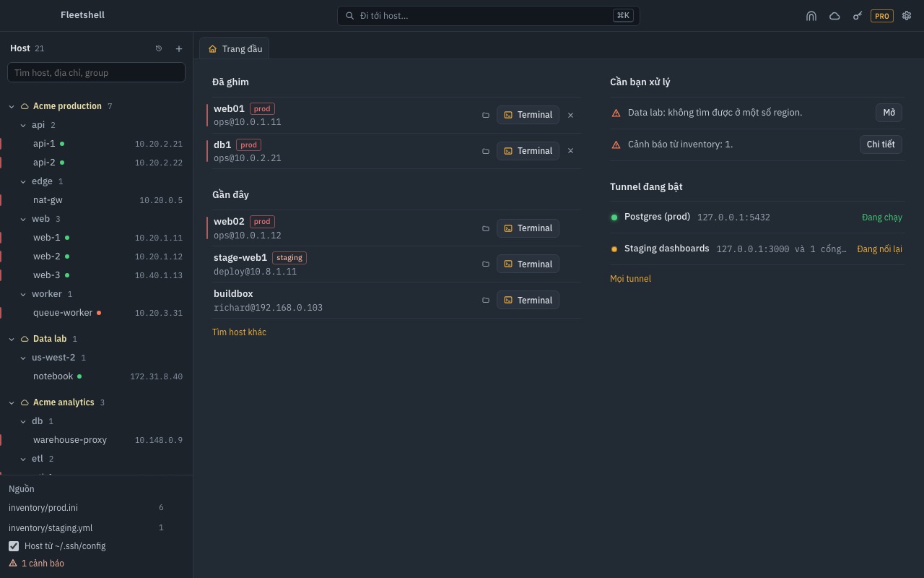Collapse the api subgroup

click(23, 125)
